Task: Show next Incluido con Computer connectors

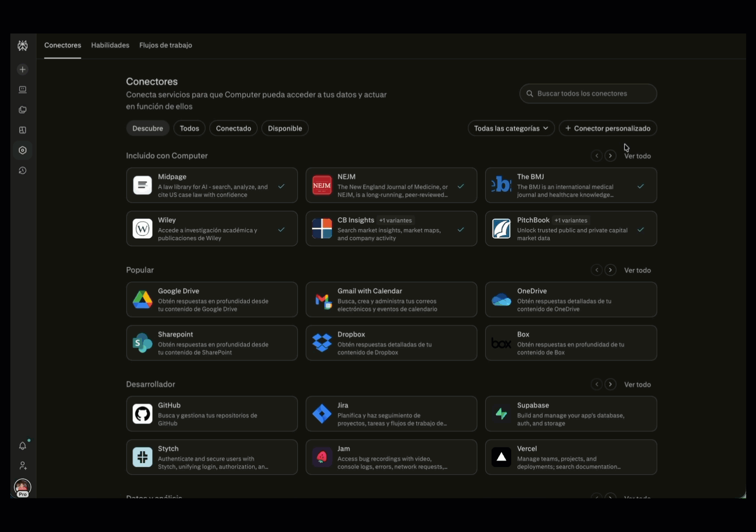Action: tap(610, 156)
